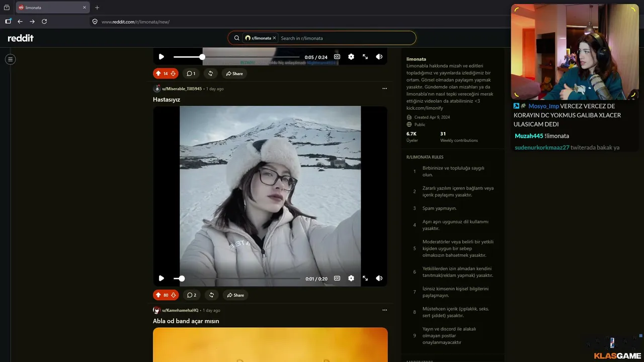Enter fullscreen on the 0:05 / 0:24 video
This screenshot has height=362, width=644.
coord(365,57)
